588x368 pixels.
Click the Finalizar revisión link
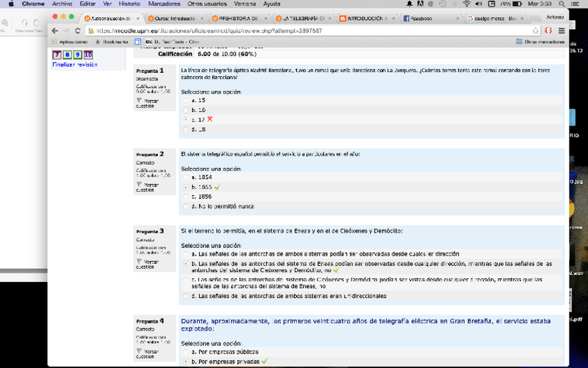point(75,65)
